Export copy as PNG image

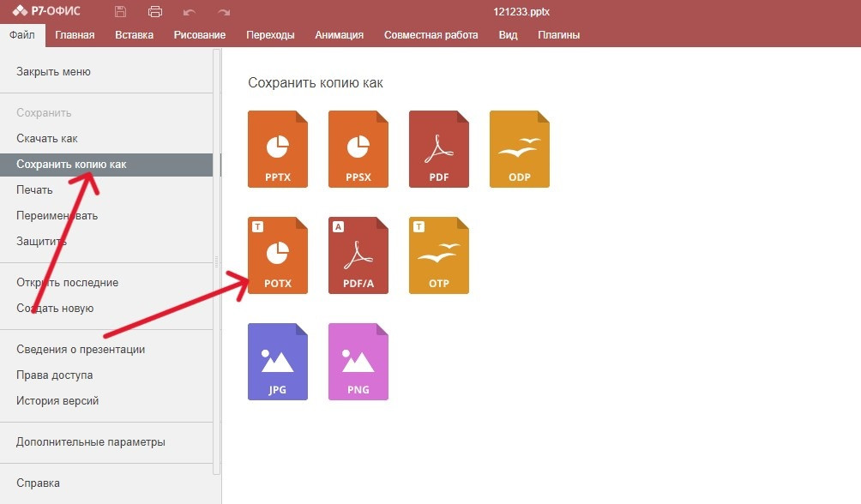pyautogui.click(x=358, y=362)
